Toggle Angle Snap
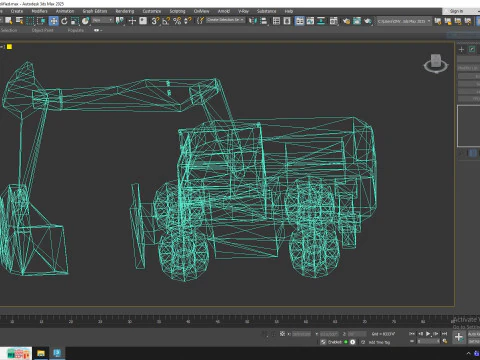Viewport: 480px width, 360px height. click(166, 21)
